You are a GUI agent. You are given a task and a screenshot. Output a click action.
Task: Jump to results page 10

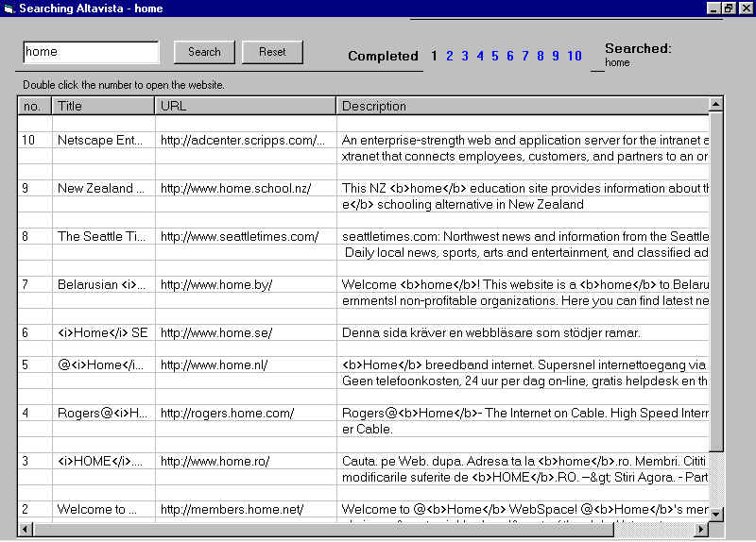click(575, 56)
